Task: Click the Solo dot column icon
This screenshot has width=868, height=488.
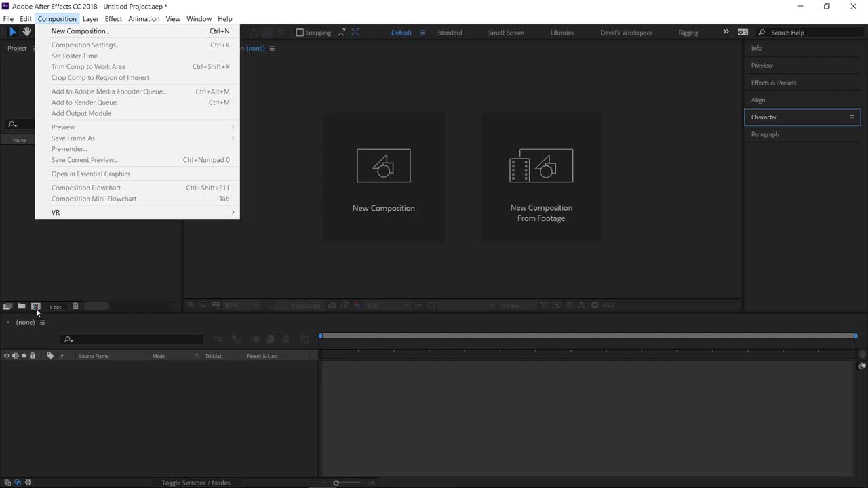Action: coord(24,356)
